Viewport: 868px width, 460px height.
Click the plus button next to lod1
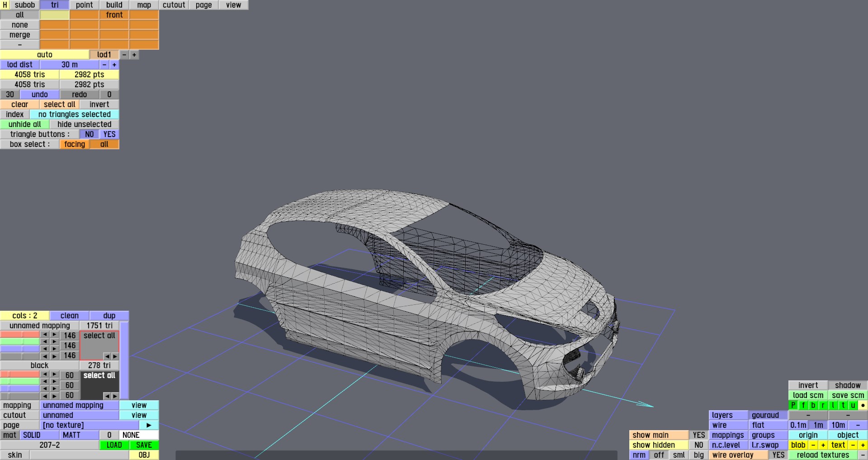pos(134,55)
